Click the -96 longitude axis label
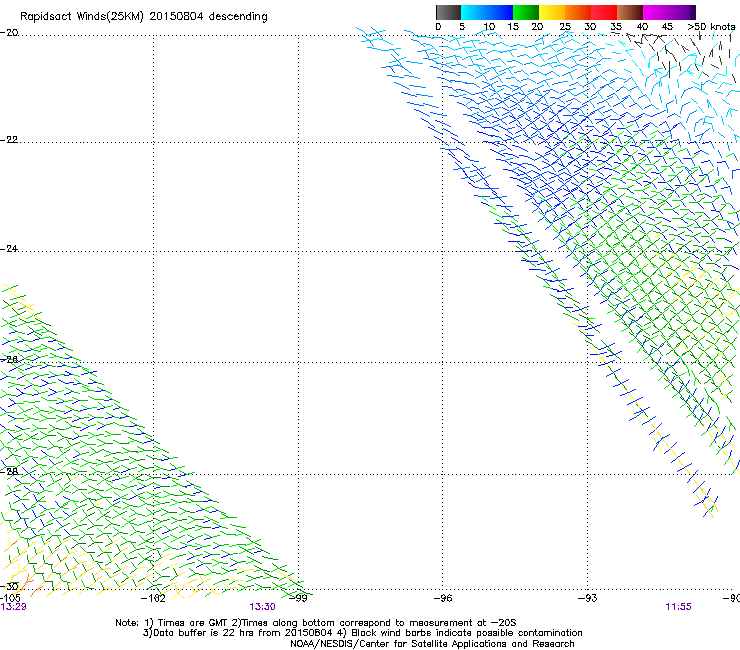Image resolution: width=740 pixels, height=650 pixels. (443, 599)
